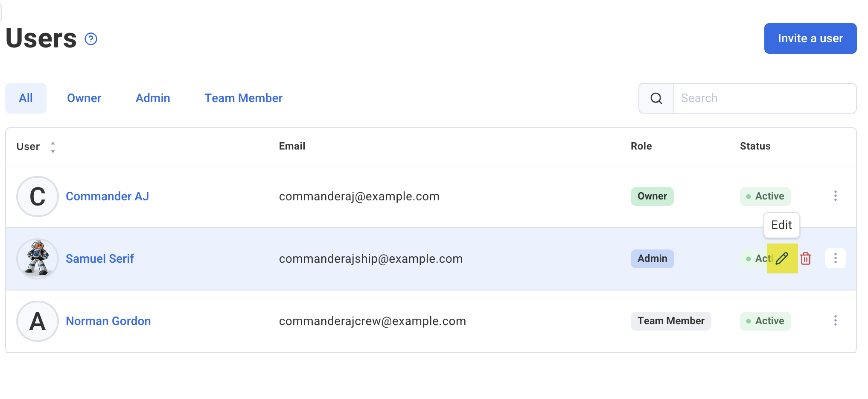Click the Email column header

tap(292, 146)
